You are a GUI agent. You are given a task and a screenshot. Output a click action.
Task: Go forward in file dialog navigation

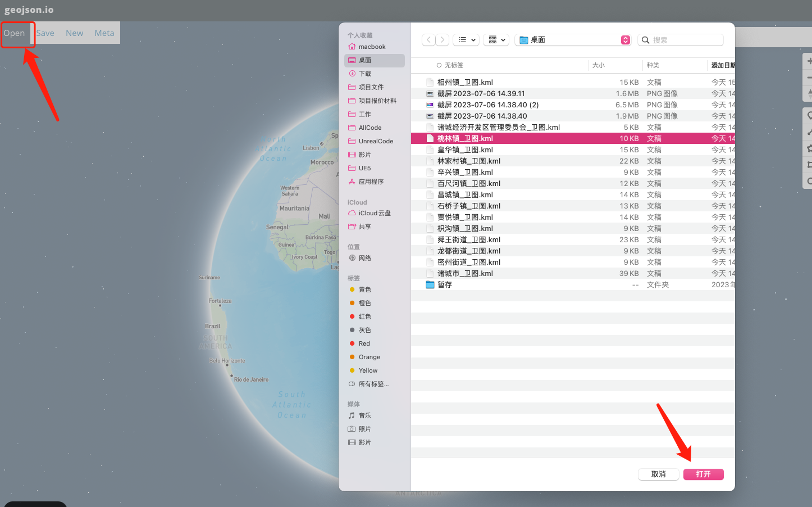coord(443,40)
